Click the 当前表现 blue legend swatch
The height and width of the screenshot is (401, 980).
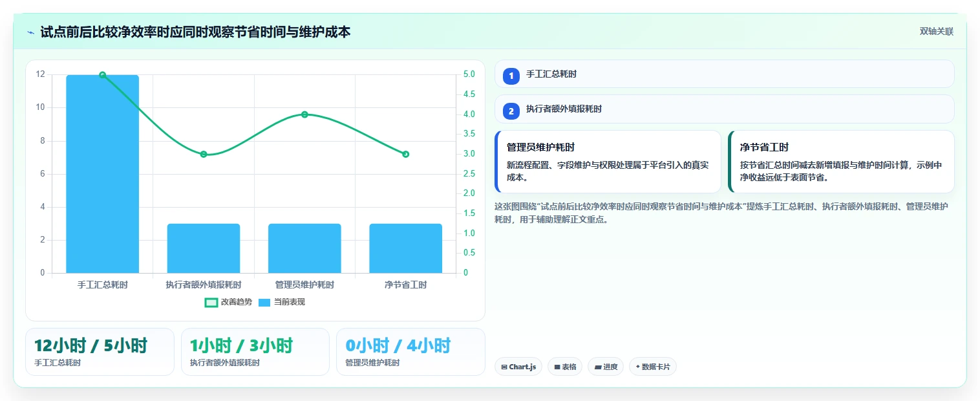(264, 302)
